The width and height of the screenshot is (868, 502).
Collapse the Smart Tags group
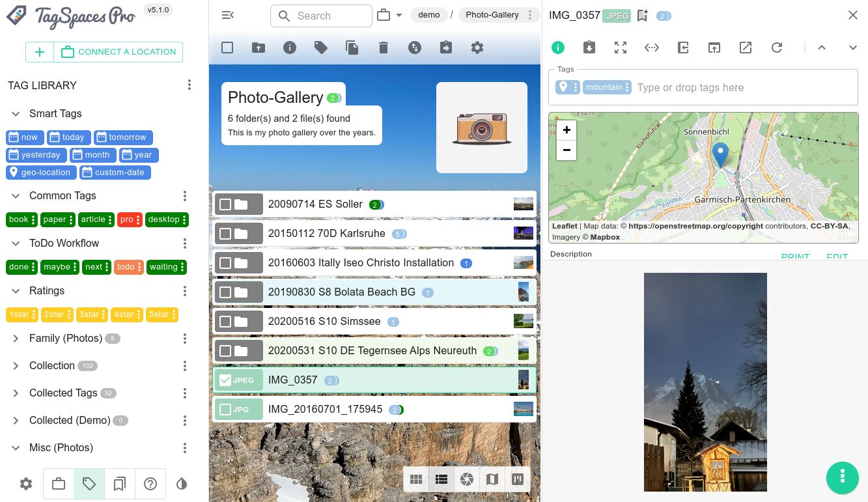click(x=16, y=114)
